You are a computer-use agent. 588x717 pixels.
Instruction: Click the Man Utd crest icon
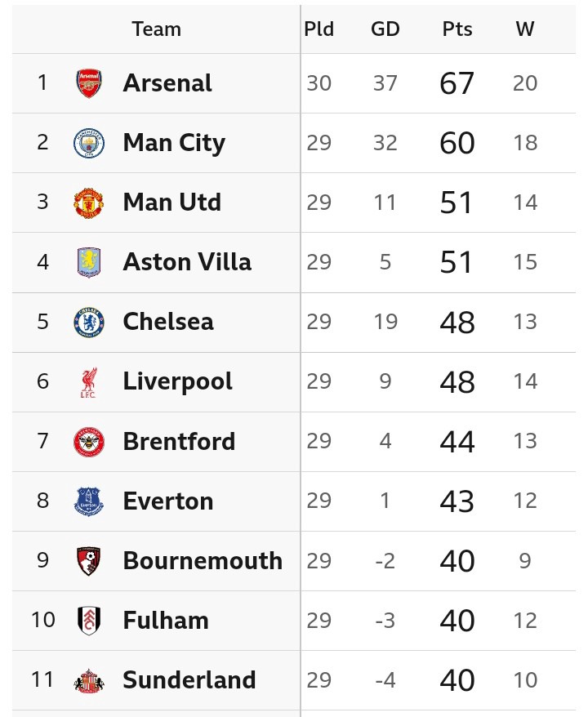(88, 203)
